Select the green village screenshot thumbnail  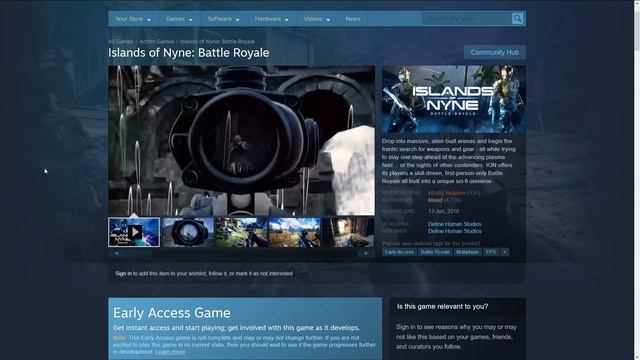(x=242, y=232)
